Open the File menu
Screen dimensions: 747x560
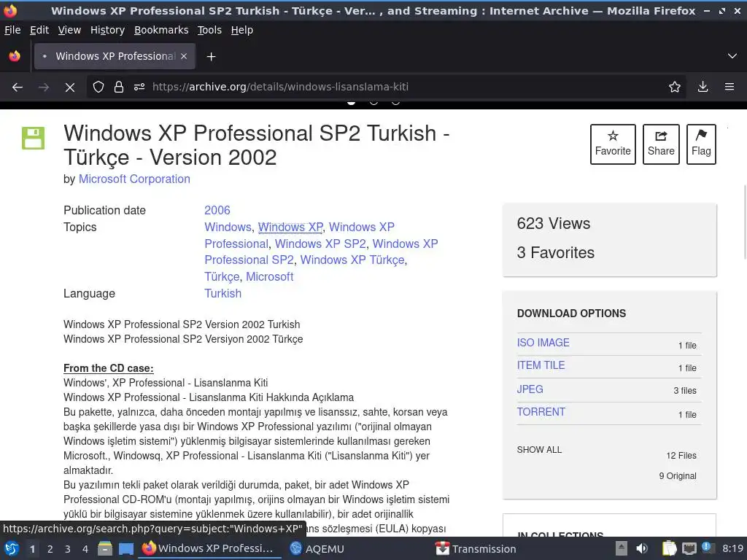pos(12,30)
